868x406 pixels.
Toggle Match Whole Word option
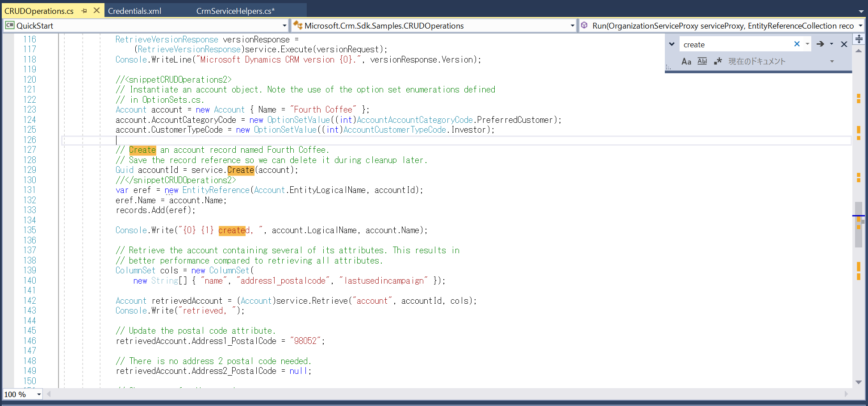tap(702, 61)
